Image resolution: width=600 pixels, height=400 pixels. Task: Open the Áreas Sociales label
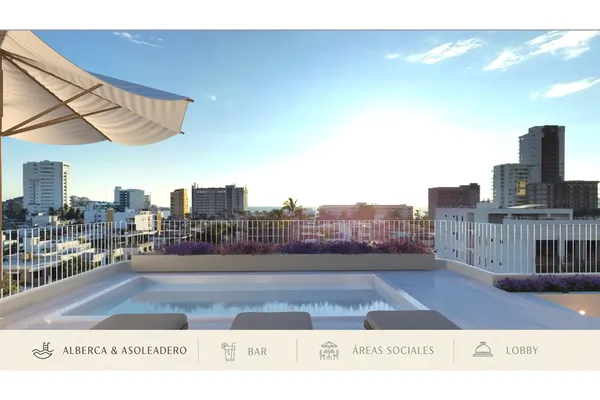(x=393, y=351)
